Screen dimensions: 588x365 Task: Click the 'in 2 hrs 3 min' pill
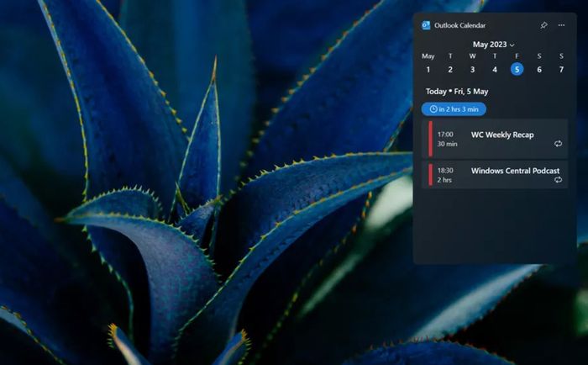454,109
